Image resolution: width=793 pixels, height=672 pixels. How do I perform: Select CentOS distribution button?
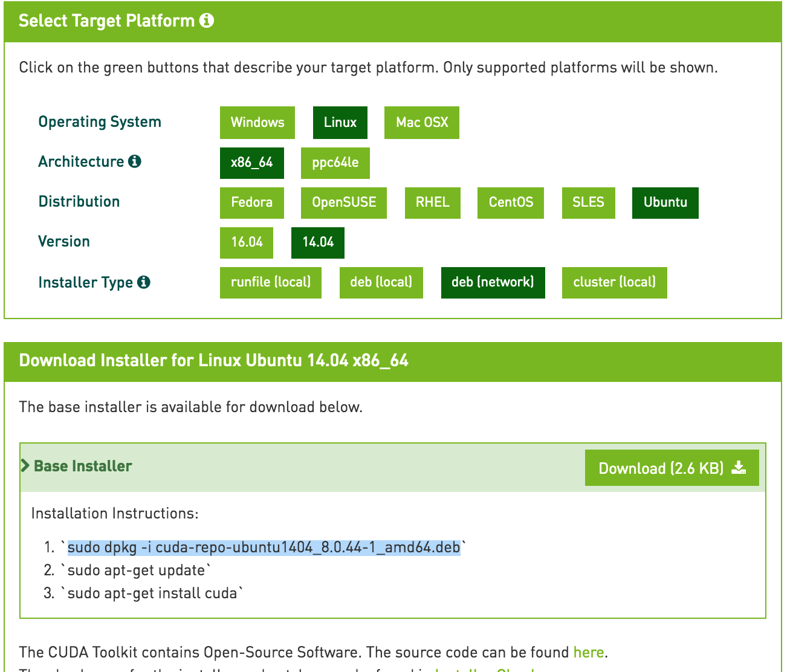(511, 202)
